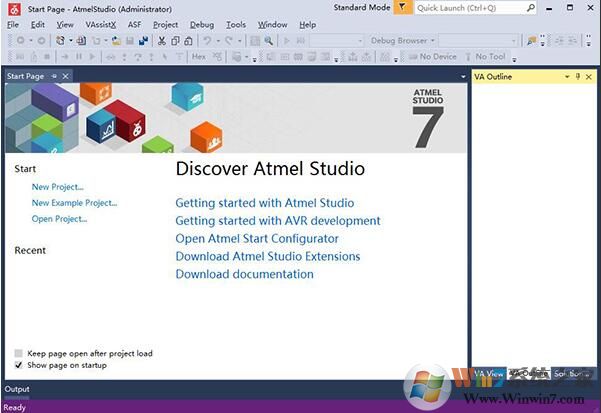Click the green Start debugging arrow

point(286,40)
